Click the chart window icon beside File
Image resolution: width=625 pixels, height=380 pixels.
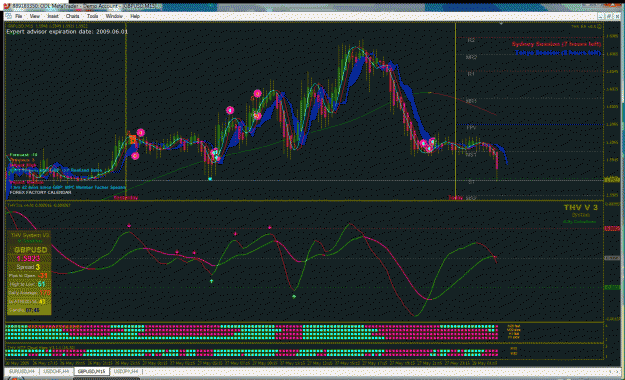point(8,16)
